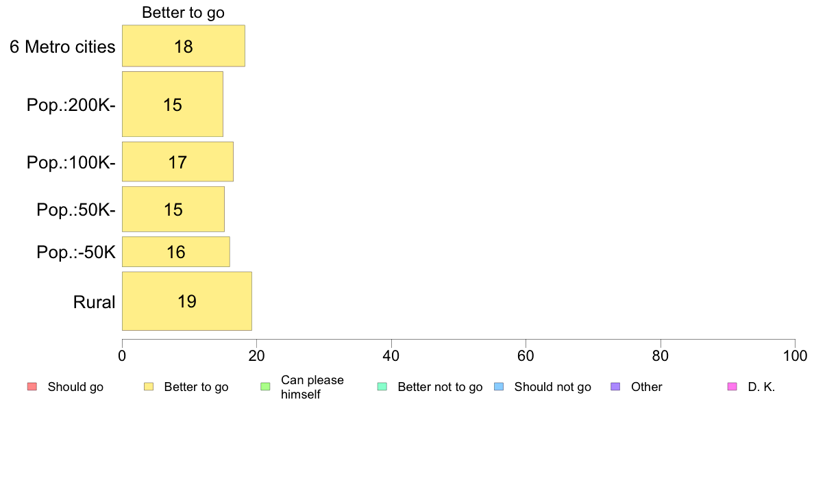Click the purple Other legend swatch
This screenshot has height=504, width=814.
616,387
